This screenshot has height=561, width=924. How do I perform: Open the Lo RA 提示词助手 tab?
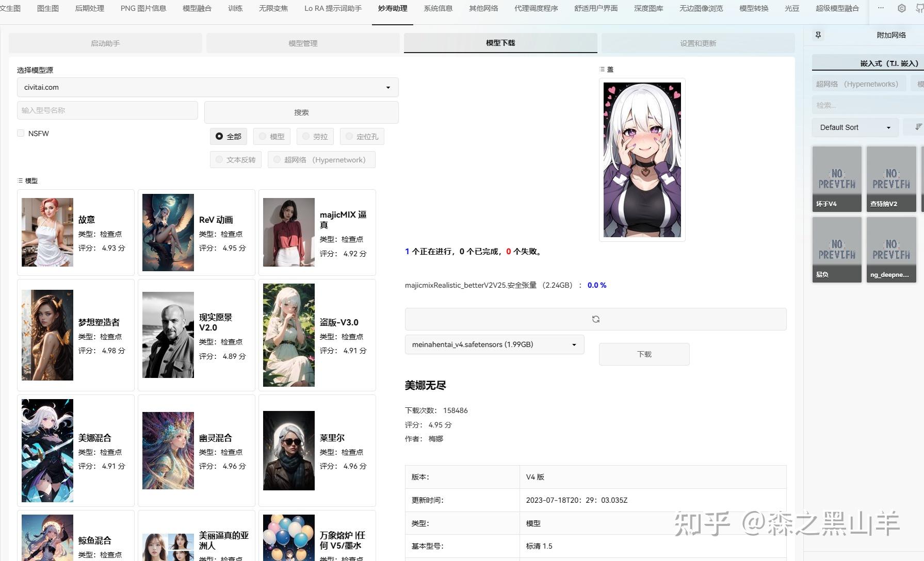coord(333,8)
